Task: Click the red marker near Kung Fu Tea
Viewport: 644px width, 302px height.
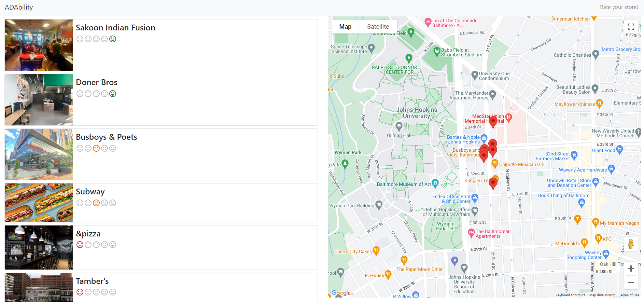Action: (x=493, y=184)
